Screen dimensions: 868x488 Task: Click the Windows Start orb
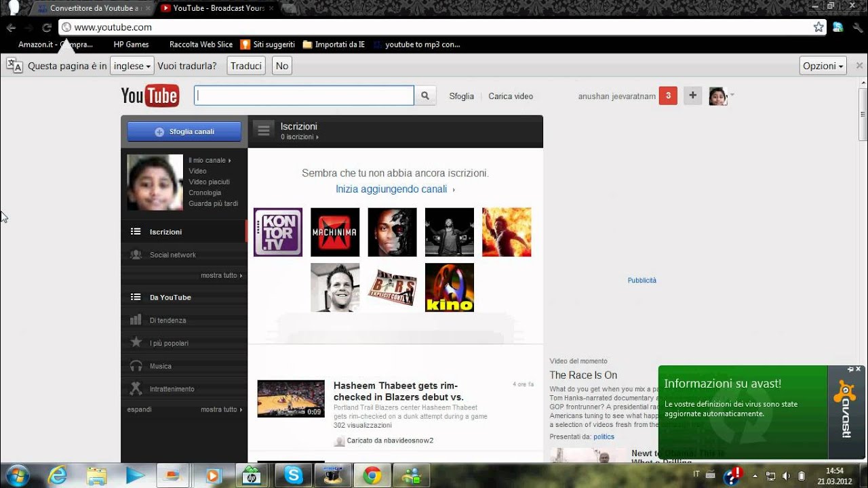pyautogui.click(x=18, y=475)
